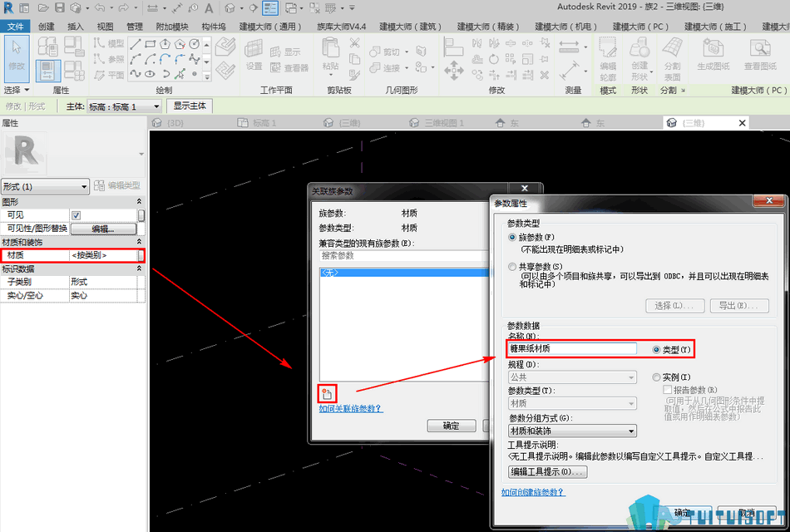Click the Move tool icon in Modify panel
This screenshot has width=790, height=532.
[453, 70]
